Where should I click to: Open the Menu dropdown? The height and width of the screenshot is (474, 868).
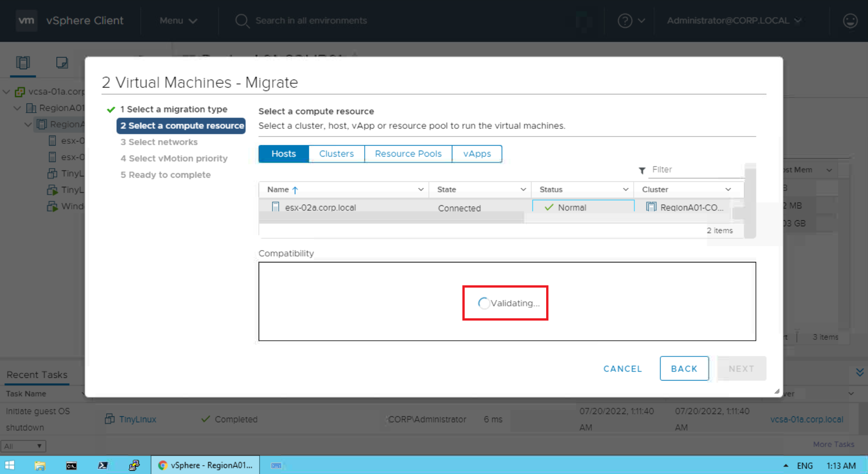point(178,21)
